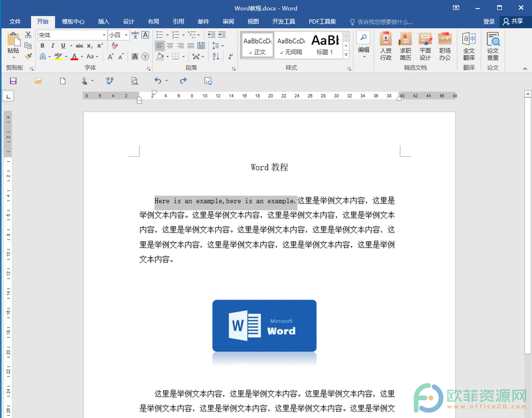Toggle bold formatting
Viewport: 532px width, 418px height.
[43, 46]
